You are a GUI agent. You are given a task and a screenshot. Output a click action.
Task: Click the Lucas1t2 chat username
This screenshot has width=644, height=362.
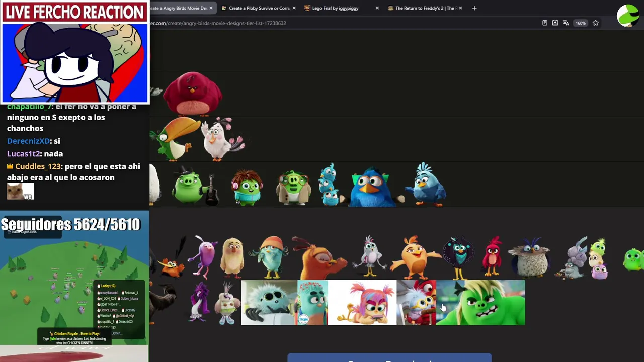[x=24, y=154]
